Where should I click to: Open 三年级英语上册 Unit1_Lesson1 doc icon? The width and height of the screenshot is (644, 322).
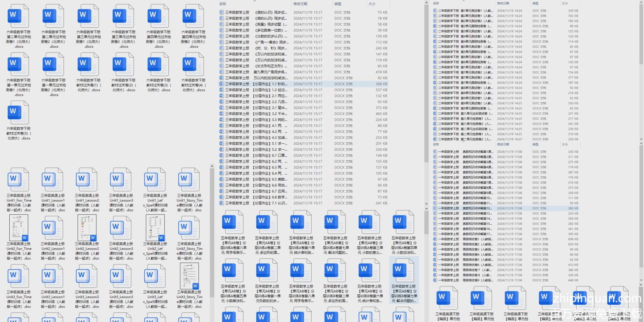pos(52,179)
